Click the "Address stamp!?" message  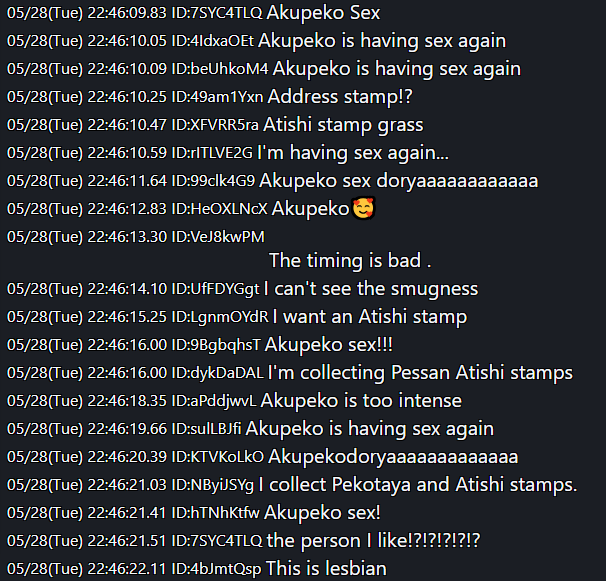(340, 97)
